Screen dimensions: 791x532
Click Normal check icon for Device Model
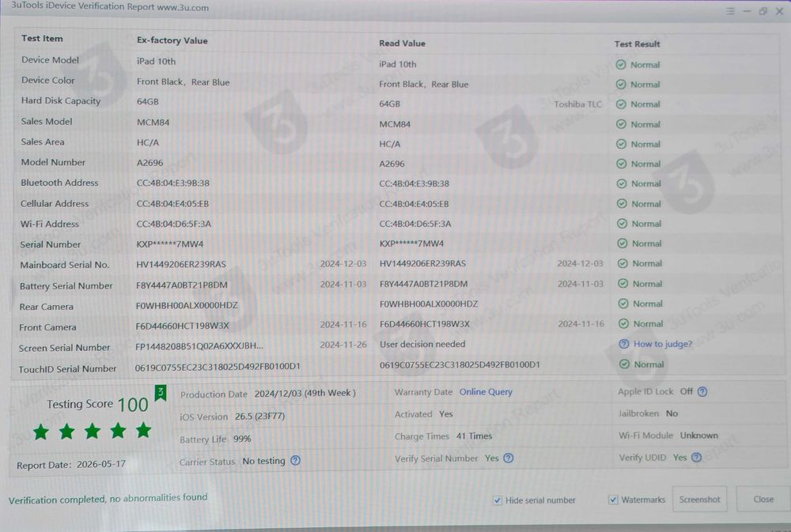click(621, 65)
